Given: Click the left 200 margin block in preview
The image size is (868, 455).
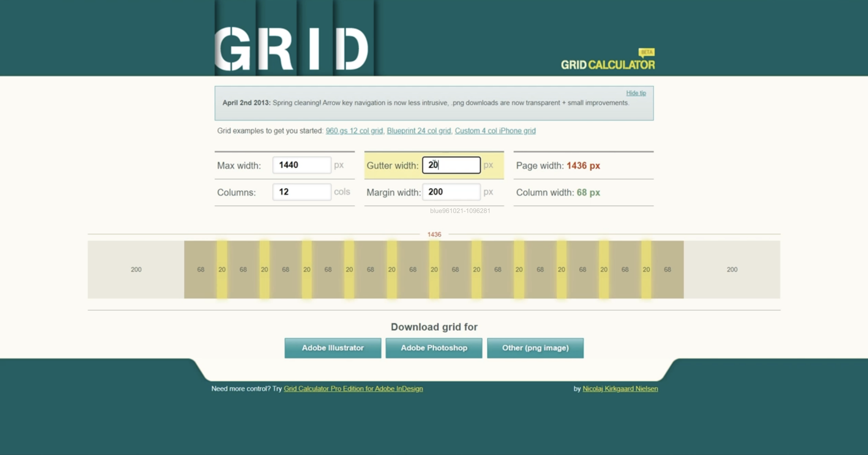Looking at the screenshot, I should (x=136, y=270).
